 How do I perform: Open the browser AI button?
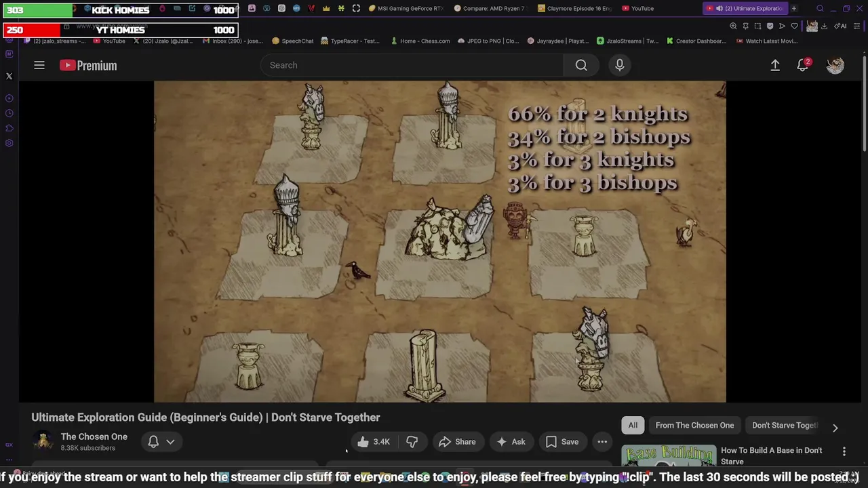(x=841, y=26)
